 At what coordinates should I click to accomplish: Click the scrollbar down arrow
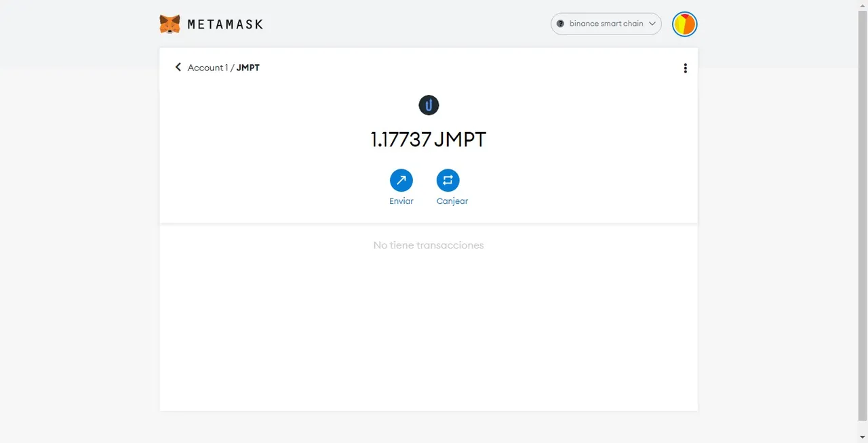coord(863,438)
